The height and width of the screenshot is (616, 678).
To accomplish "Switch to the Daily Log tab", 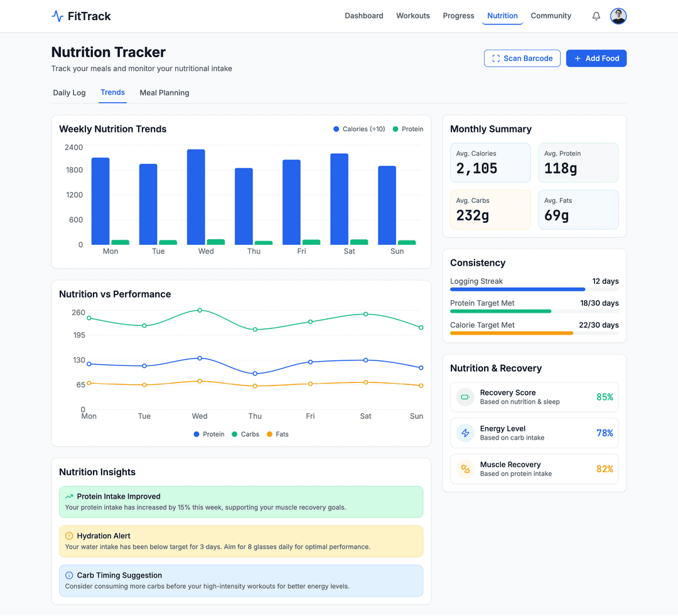I will (x=69, y=93).
